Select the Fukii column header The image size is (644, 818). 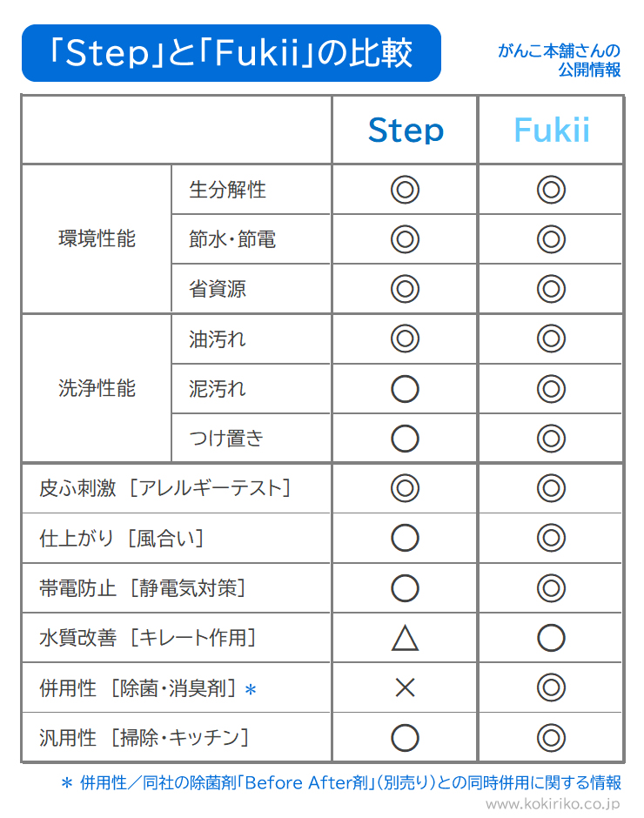click(551, 130)
